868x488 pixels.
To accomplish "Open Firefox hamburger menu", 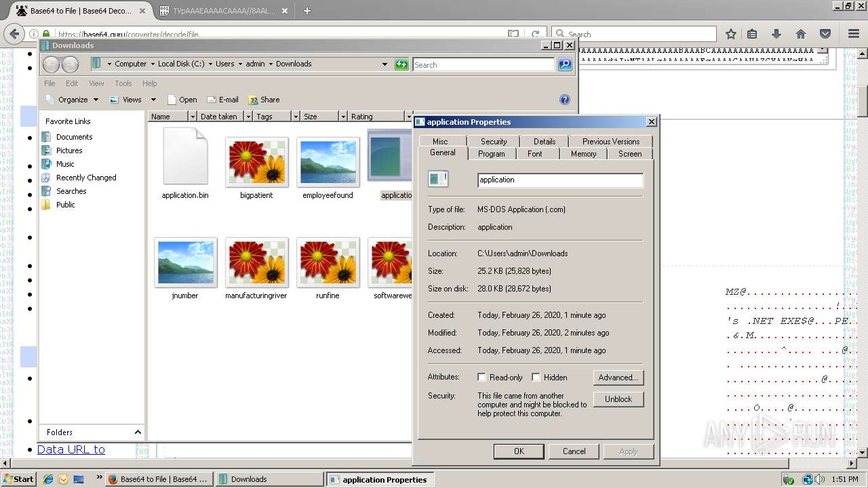I will 854,34.
